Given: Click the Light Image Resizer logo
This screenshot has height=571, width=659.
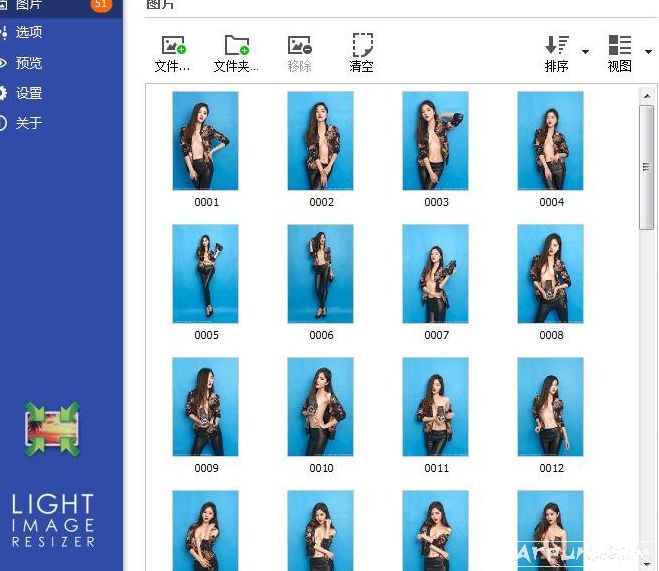Looking at the screenshot, I should pyautogui.click(x=53, y=430).
